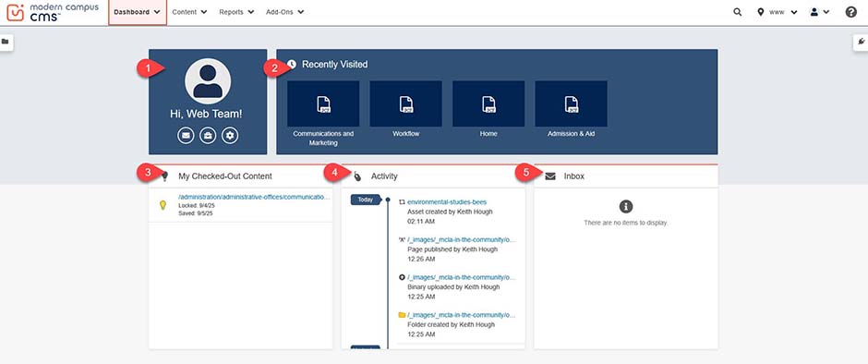Open the help question mark icon

(x=850, y=12)
